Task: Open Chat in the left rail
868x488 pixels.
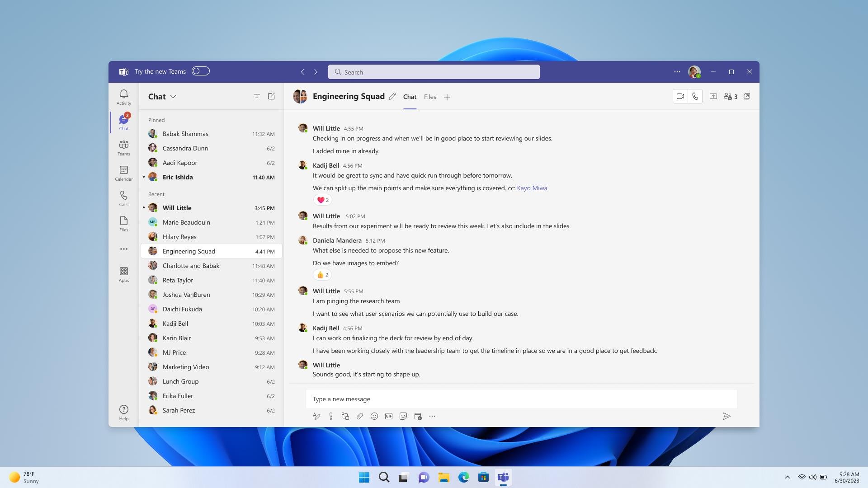Action: coord(123,122)
